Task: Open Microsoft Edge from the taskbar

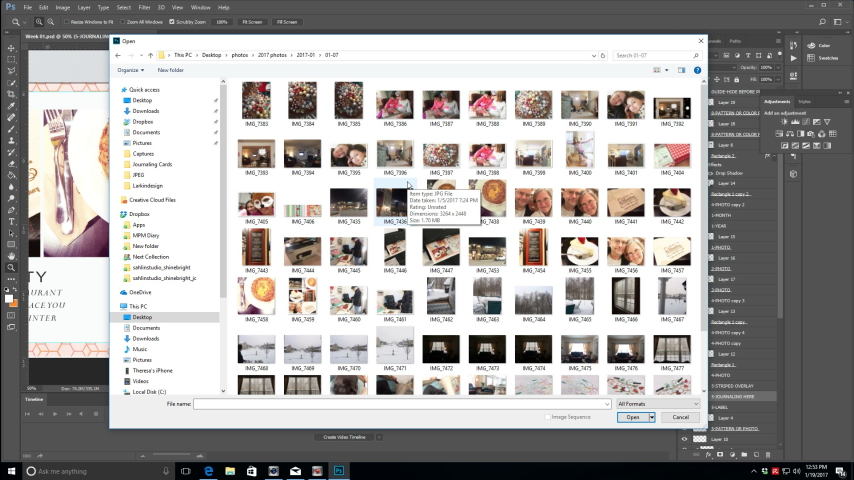Action: [x=208, y=471]
